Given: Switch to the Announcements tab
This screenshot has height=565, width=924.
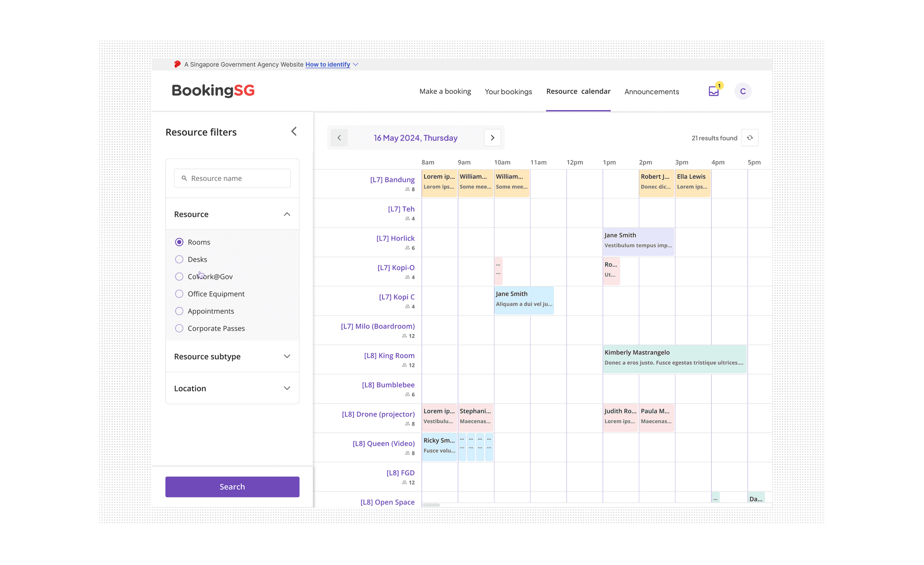Looking at the screenshot, I should pos(651,92).
